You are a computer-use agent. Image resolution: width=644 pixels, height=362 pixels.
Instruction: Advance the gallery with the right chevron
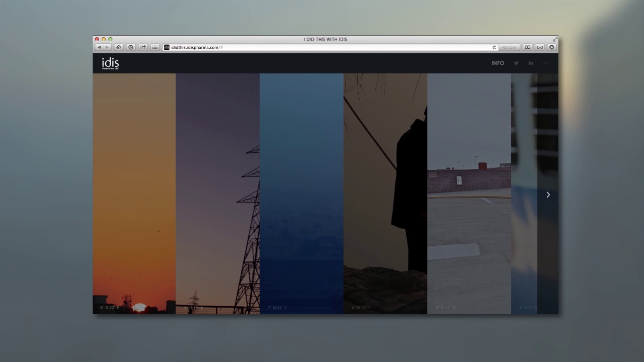548,195
